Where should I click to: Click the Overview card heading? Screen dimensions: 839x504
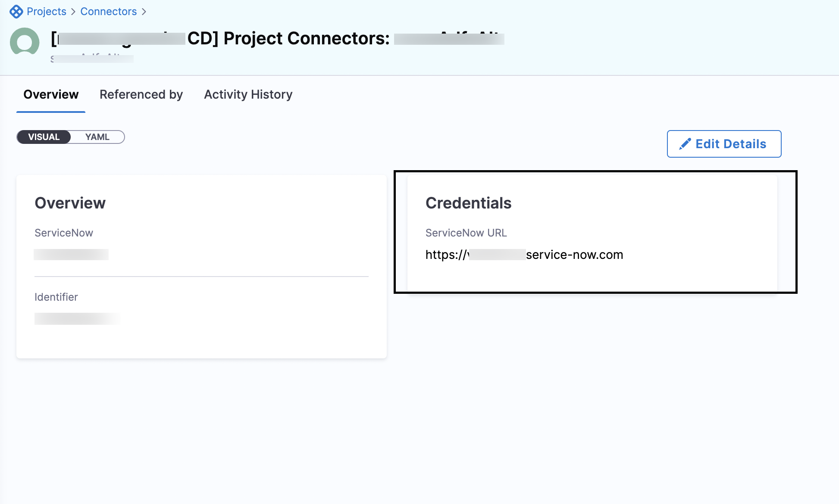click(70, 203)
